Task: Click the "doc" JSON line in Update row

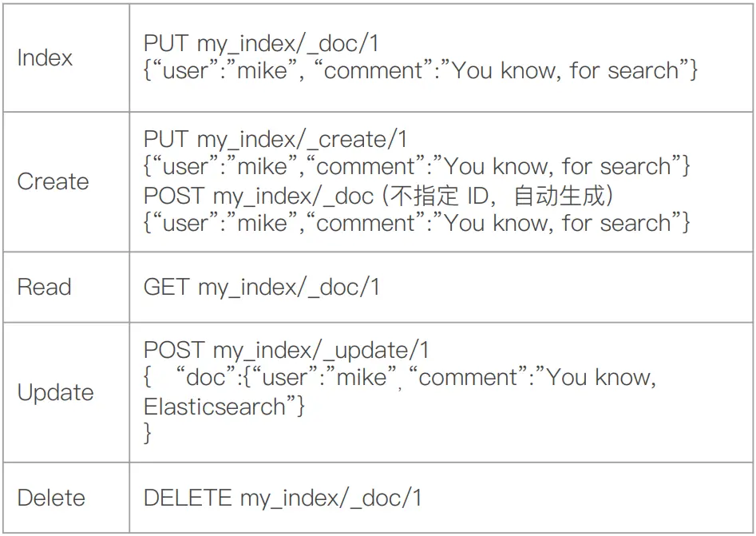Action: coord(400,377)
